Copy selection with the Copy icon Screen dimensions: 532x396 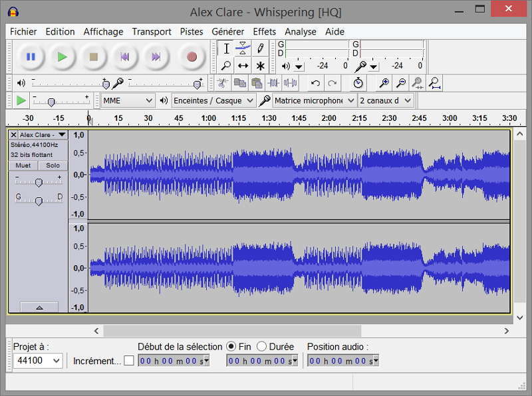point(240,83)
